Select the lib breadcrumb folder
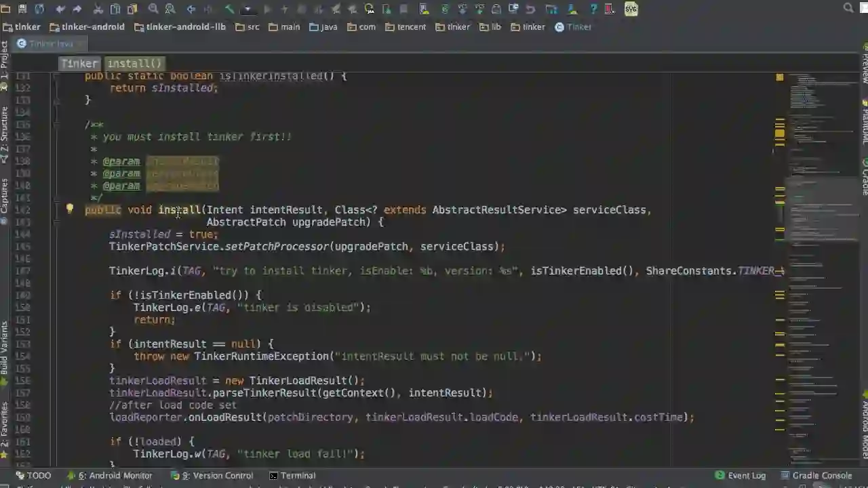Image resolution: width=868 pixels, height=488 pixels. 490,27
